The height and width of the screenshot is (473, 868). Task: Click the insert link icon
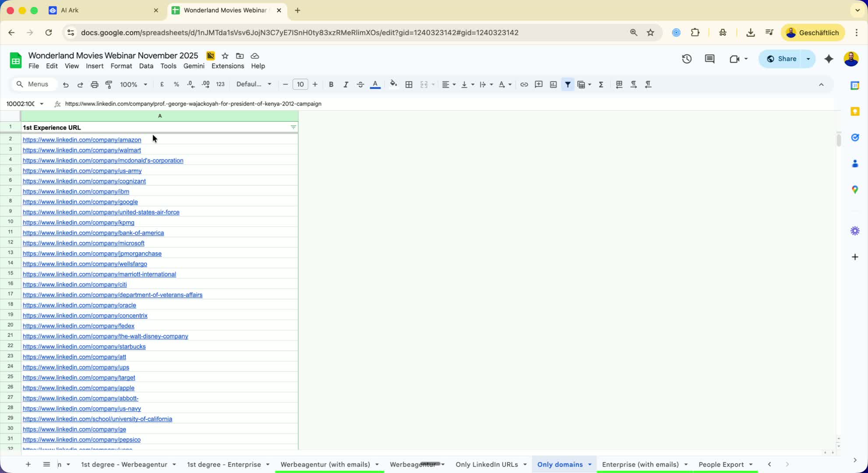(524, 85)
